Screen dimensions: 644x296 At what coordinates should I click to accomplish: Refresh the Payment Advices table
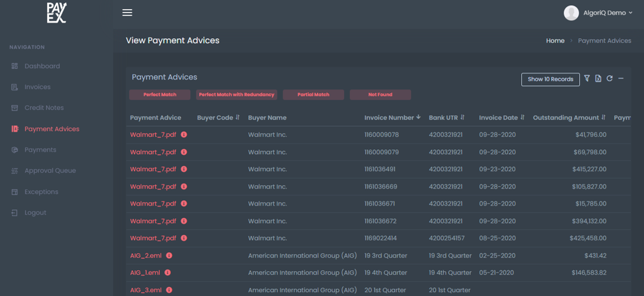coord(609,79)
